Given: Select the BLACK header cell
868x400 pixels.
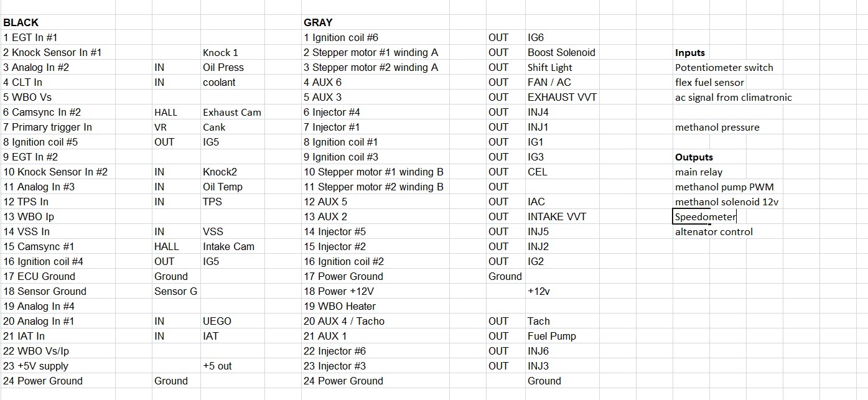Looking at the screenshot, I should point(21,22).
